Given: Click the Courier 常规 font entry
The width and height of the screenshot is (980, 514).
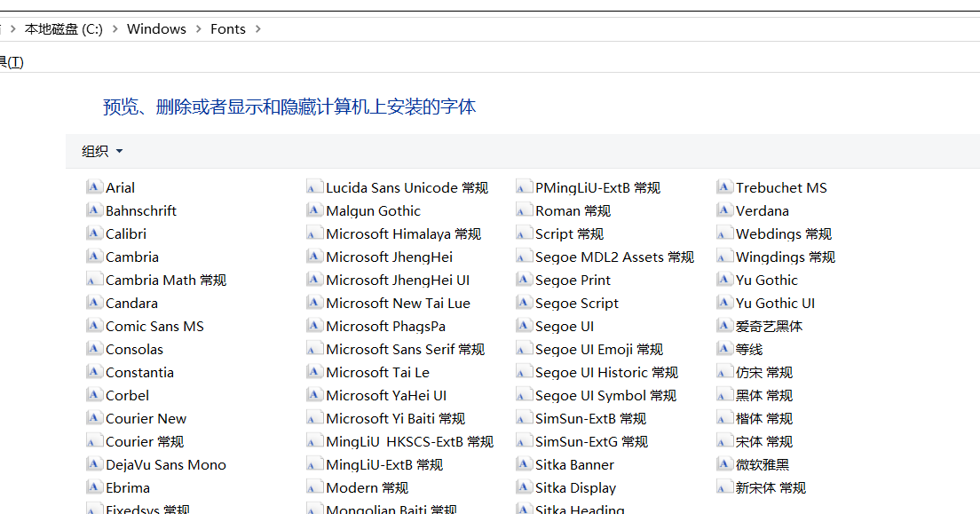Looking at the screenshot, I should click(145, 442).
